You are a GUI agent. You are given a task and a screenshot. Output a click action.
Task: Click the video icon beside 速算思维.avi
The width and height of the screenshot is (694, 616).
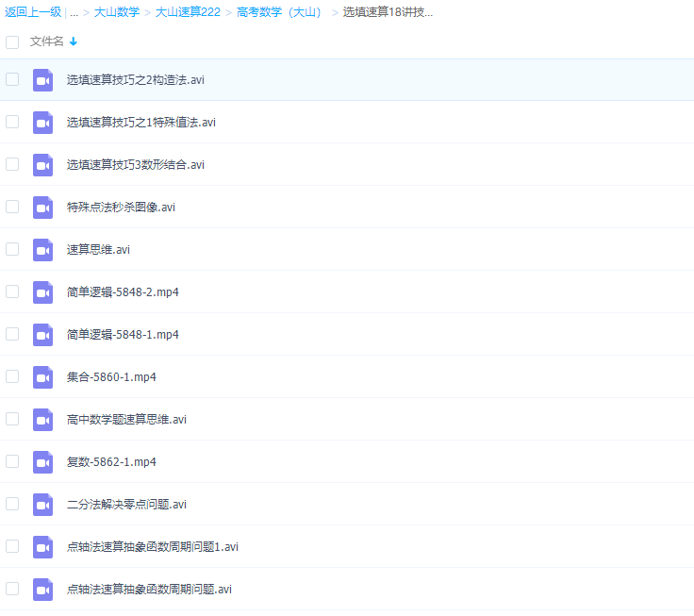pyautogui.click(x=42, y=250)
